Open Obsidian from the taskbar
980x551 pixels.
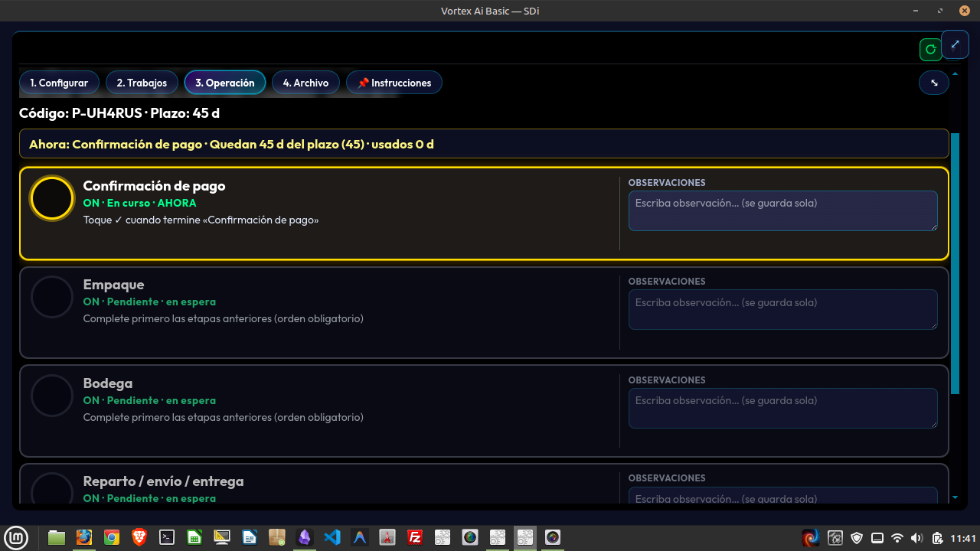point(305,537)
